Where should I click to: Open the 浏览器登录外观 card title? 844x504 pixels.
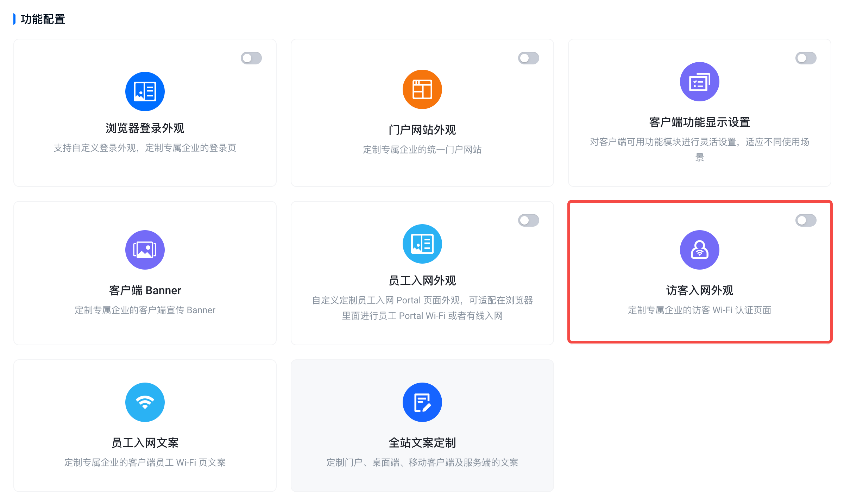(x=145, y=128)
